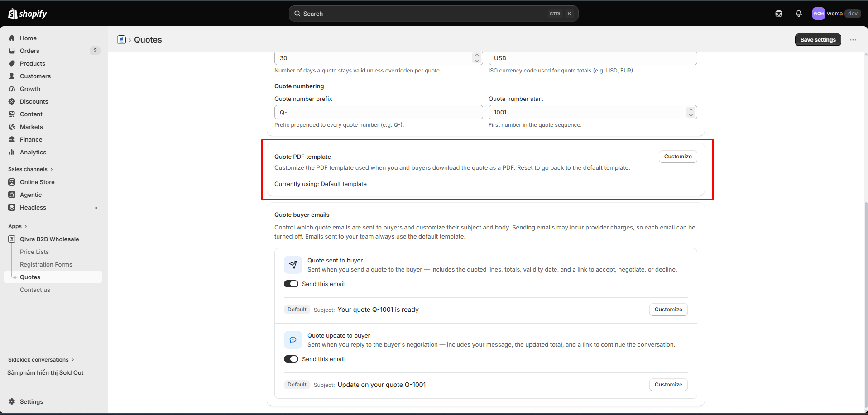This screenshot has width=868, height=415.
Task: Select the Markets globe icon
Action: (12, 127)
